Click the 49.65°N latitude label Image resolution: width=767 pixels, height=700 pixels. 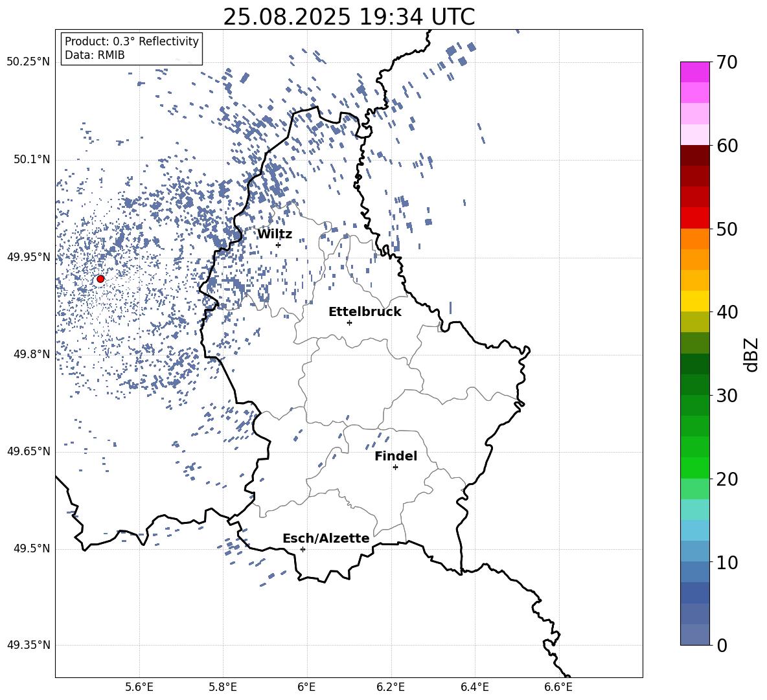[x=29, y=451]
